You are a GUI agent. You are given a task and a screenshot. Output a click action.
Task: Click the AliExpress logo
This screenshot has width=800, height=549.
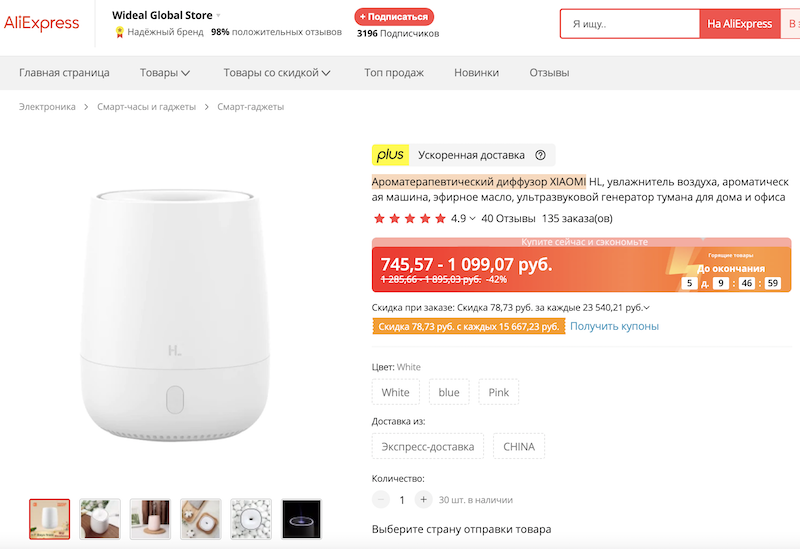click(42, 23)
